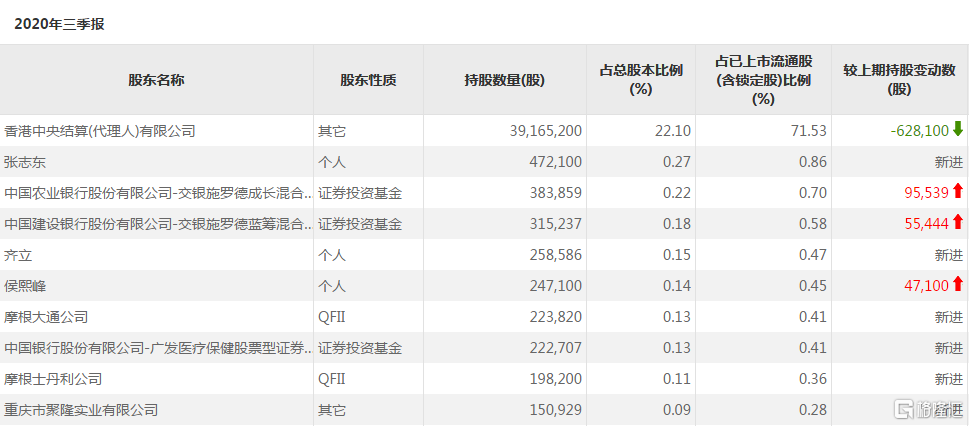This screenshot has width=969, height=426.
Task: Select shareholder 摩根大通公司
Action: pyautogui.click(x=46, y=317)
